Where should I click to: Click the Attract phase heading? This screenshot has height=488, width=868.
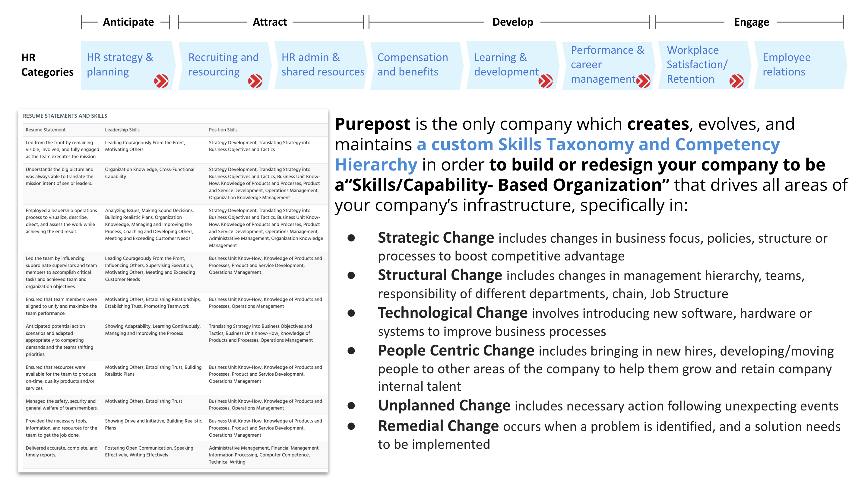(x=270, y=22)
